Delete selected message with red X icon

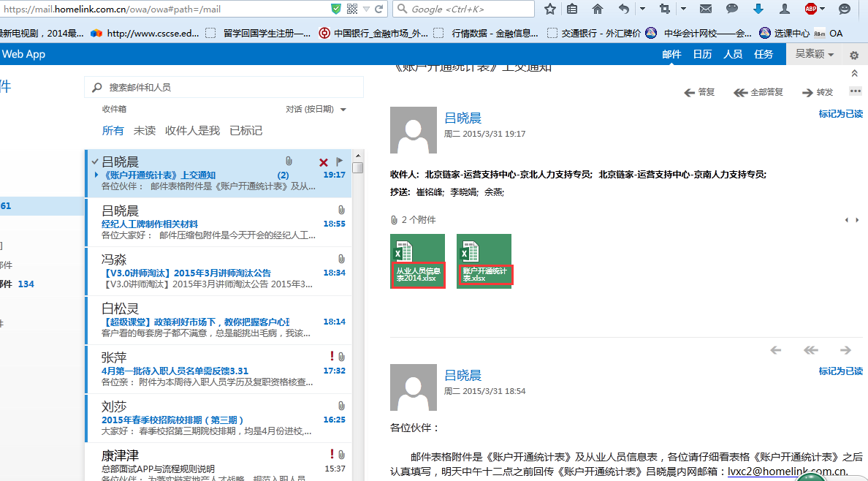click(x=324, y=162)
